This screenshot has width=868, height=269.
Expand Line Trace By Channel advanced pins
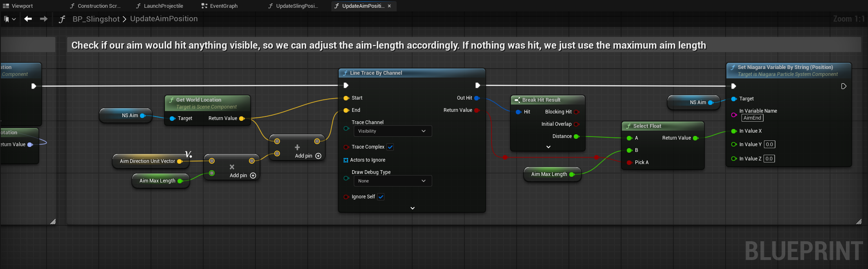click(412, 208)
